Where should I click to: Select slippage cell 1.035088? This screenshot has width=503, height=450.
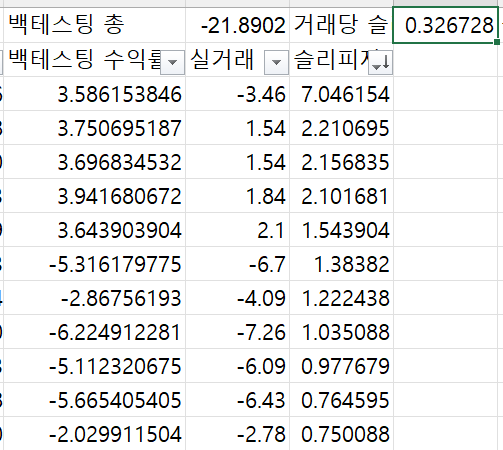coord(341,332)
